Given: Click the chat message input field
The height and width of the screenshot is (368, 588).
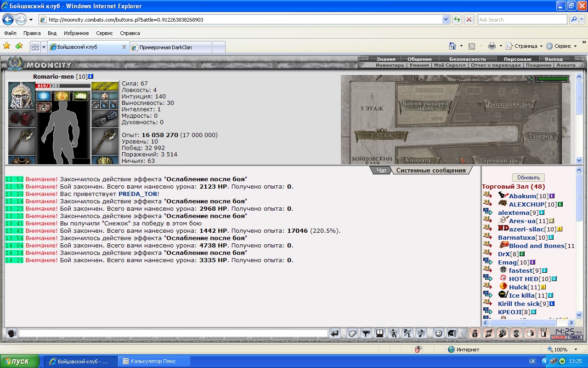Looking at the screenshot, I should tap(173, 333).
